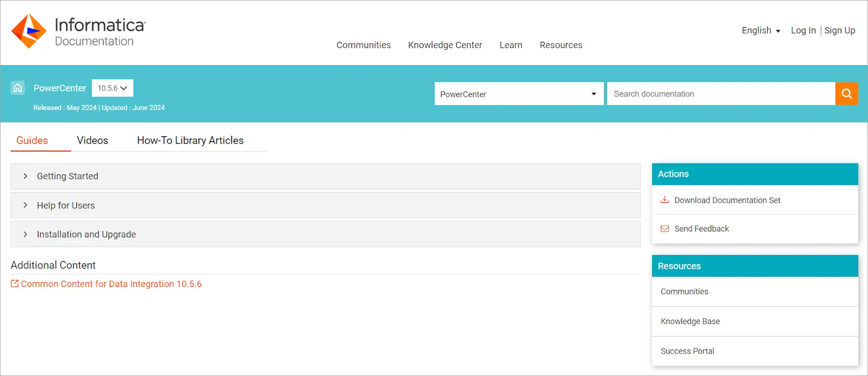Click Send Feedback in the Actions panel
The height and width of the screenshot is (376, 868).
pyautogui.click(x=701, y=228)
